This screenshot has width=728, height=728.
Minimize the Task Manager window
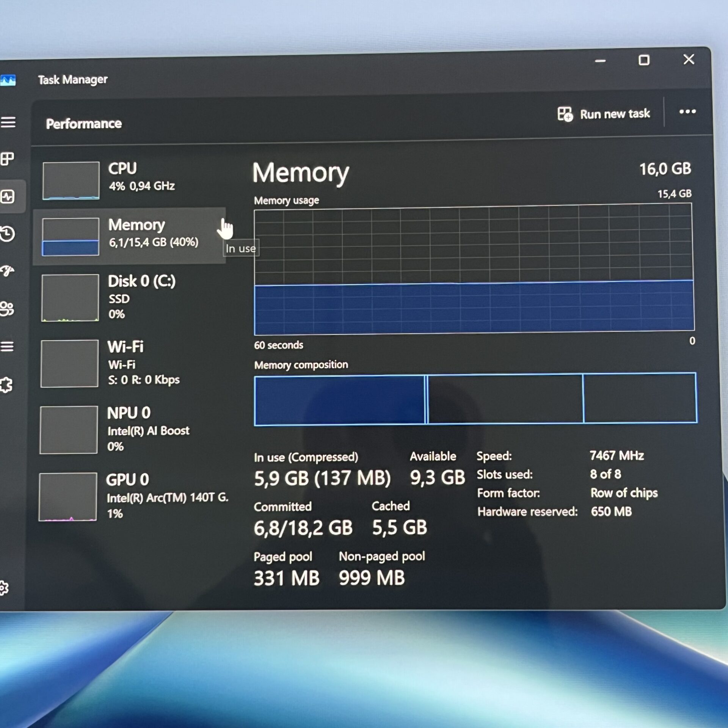(x=600, y=61)
